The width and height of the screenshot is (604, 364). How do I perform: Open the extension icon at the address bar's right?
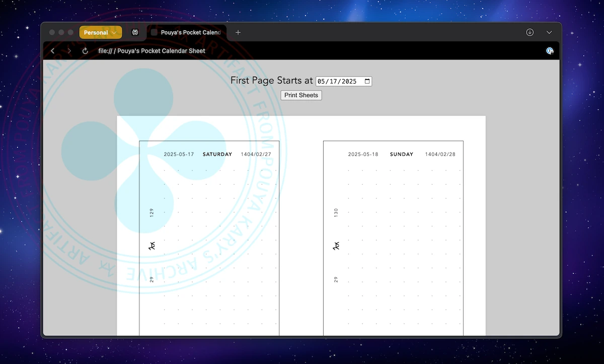[550, 51]
